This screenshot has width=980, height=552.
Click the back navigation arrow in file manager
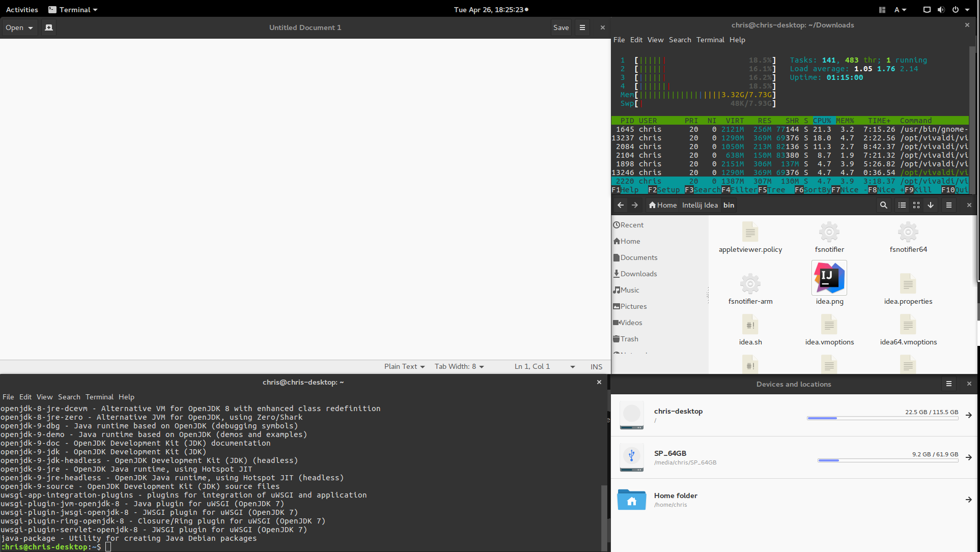620,205
